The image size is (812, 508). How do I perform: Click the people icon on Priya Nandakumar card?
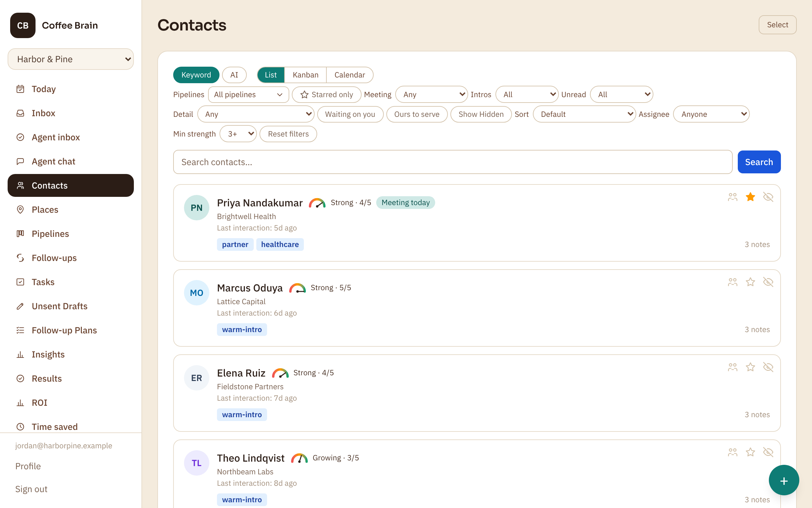coord(733,197)
